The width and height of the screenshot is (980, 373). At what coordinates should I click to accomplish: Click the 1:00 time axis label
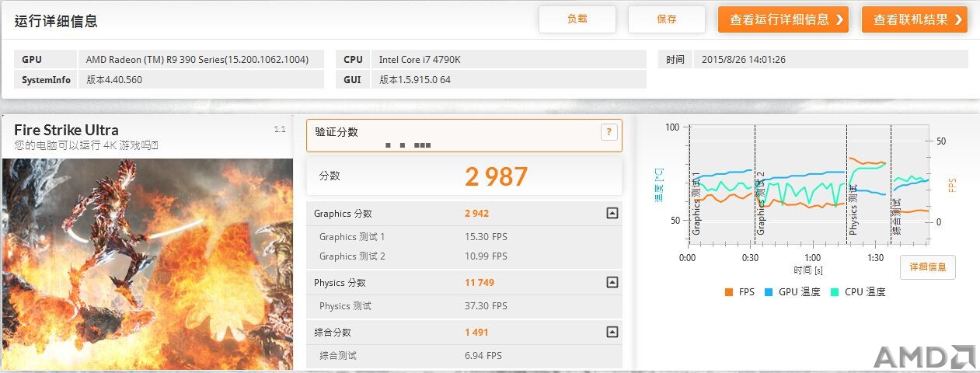tap(812, 257)
